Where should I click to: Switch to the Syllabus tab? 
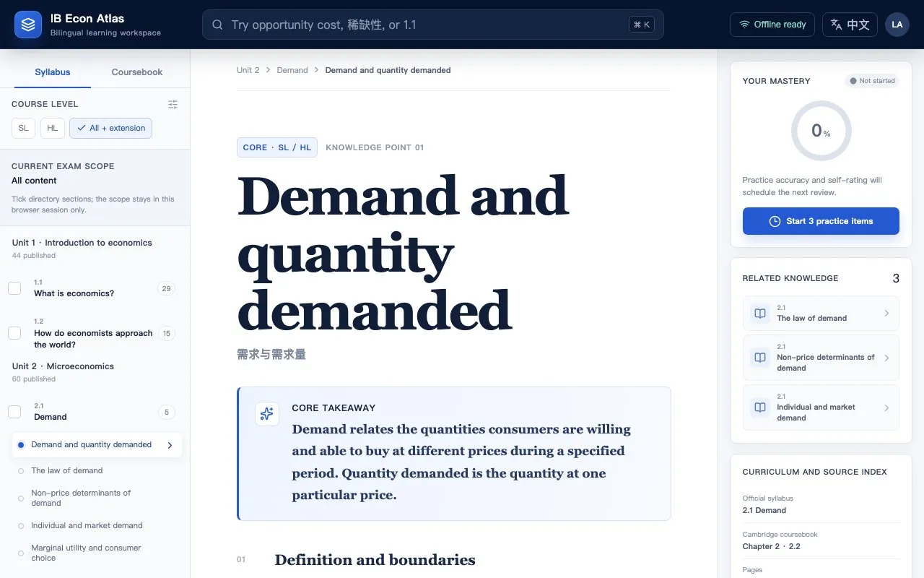53,72
